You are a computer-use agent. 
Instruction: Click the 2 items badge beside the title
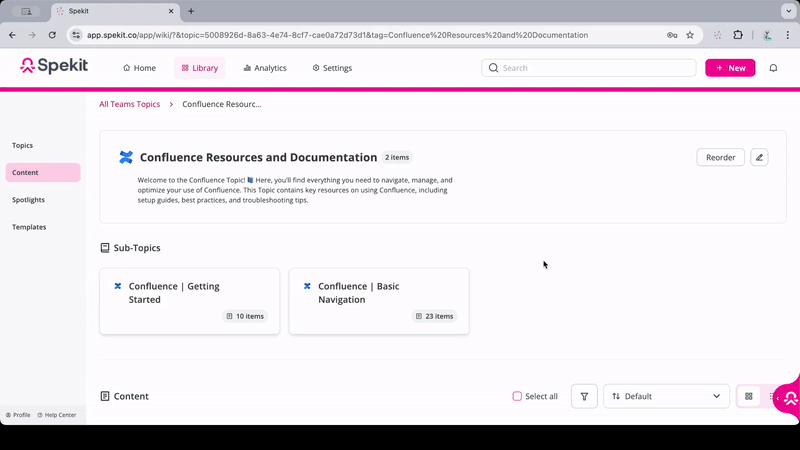[x=397, y=157]
